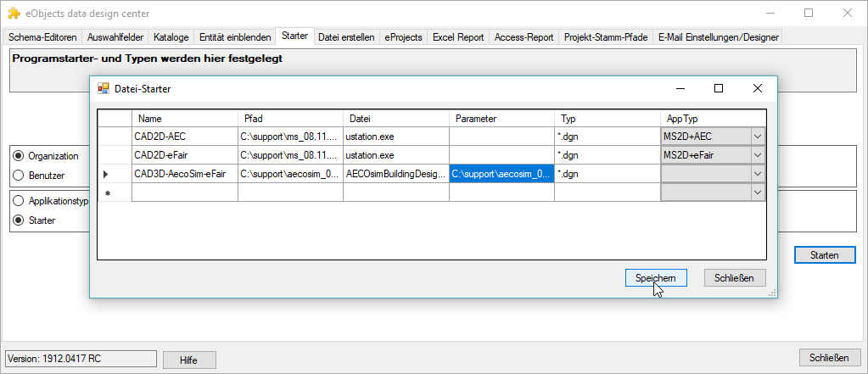Click Schließen in the main eObjects window

click(830, 357)
